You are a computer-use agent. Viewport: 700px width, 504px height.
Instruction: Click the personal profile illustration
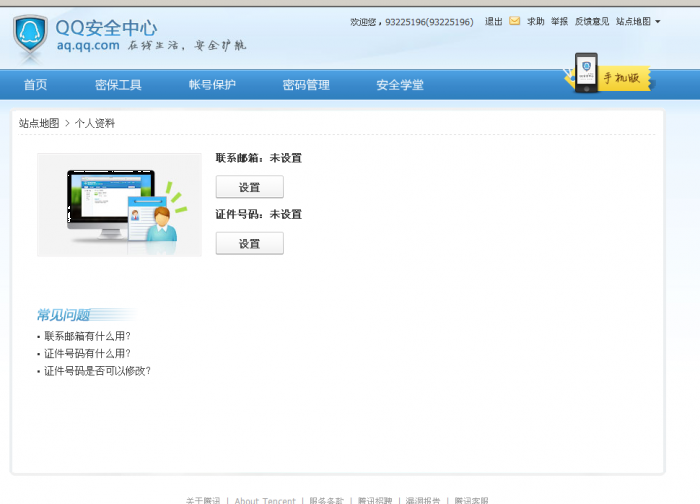click(119, 204)
